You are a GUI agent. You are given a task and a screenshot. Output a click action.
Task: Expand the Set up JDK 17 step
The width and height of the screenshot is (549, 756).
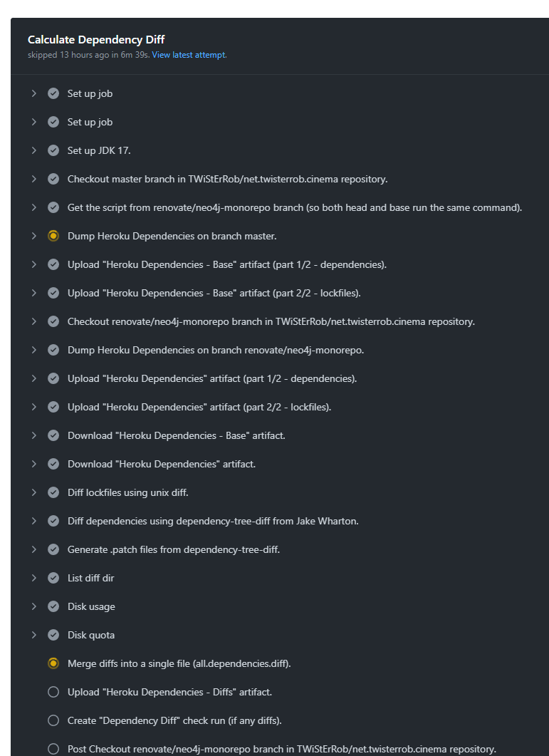point(33,150)
